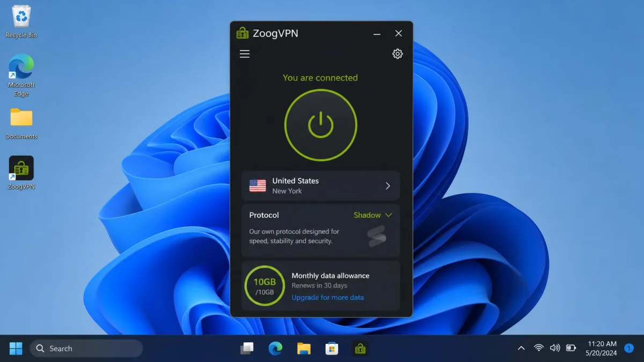The width and height of the screenshot is (644, 362).
Task: Click the battery tray icon
Action: [571, 348]
